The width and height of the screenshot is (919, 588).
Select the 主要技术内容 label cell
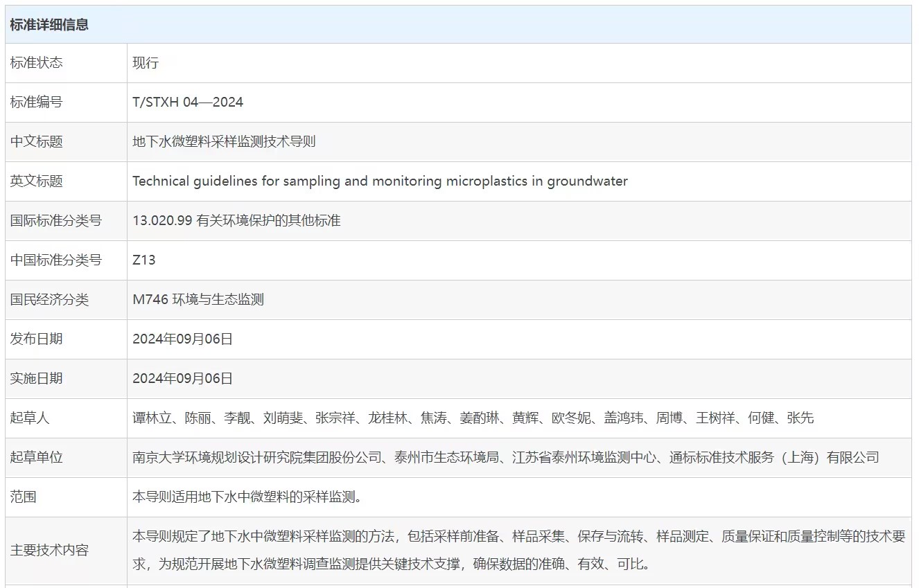click(66, 551)
